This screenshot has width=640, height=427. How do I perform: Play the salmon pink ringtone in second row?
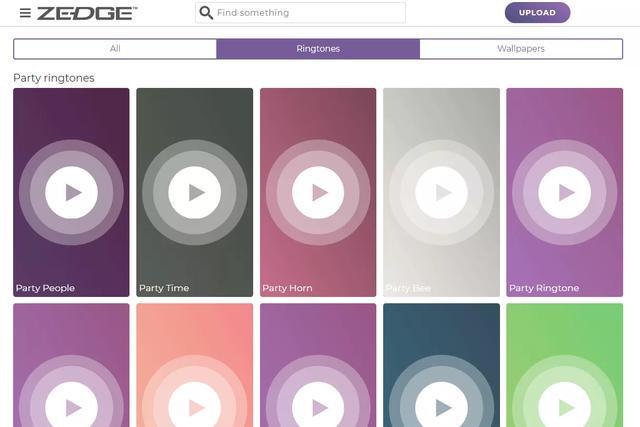click(x=194, y=406)
